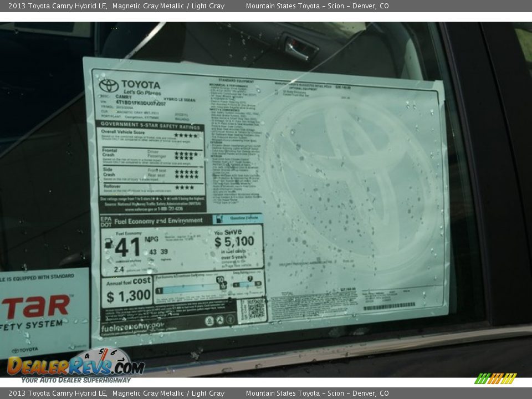Click the small Toyota logo on the Star Safety sticker

(x=25, y=350)
